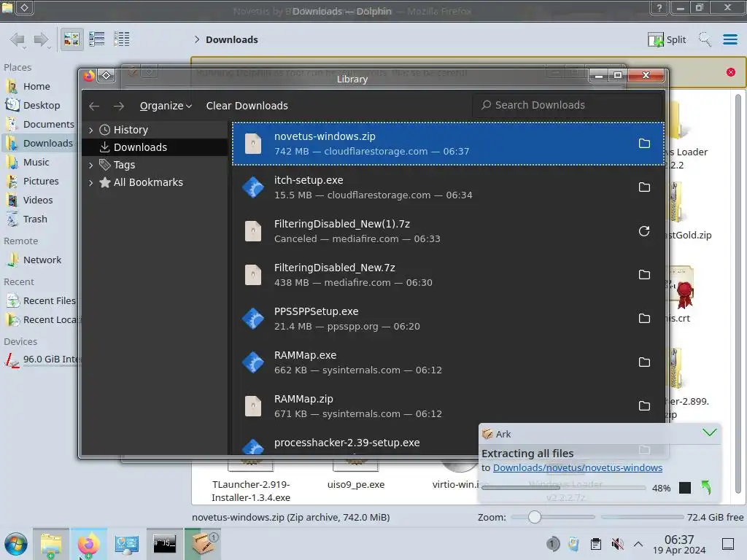Open the Windows-style start menu
This screenshot has width=747, height=560.
pos(16,544)
